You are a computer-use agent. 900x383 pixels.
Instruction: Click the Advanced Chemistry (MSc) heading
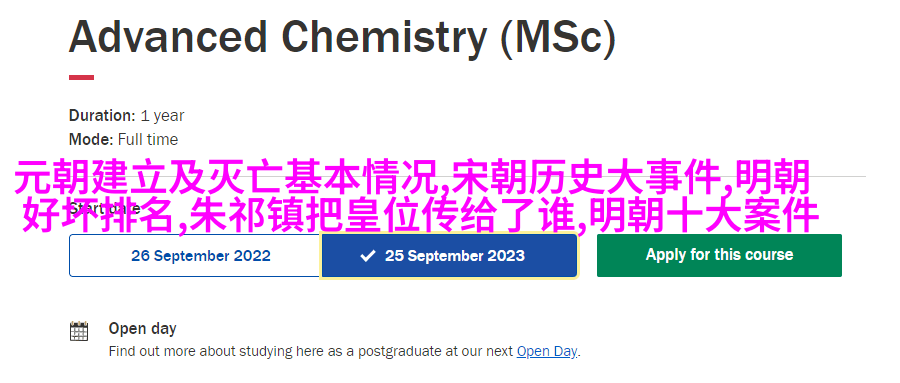pyautogui.click(x=343, y=37)
